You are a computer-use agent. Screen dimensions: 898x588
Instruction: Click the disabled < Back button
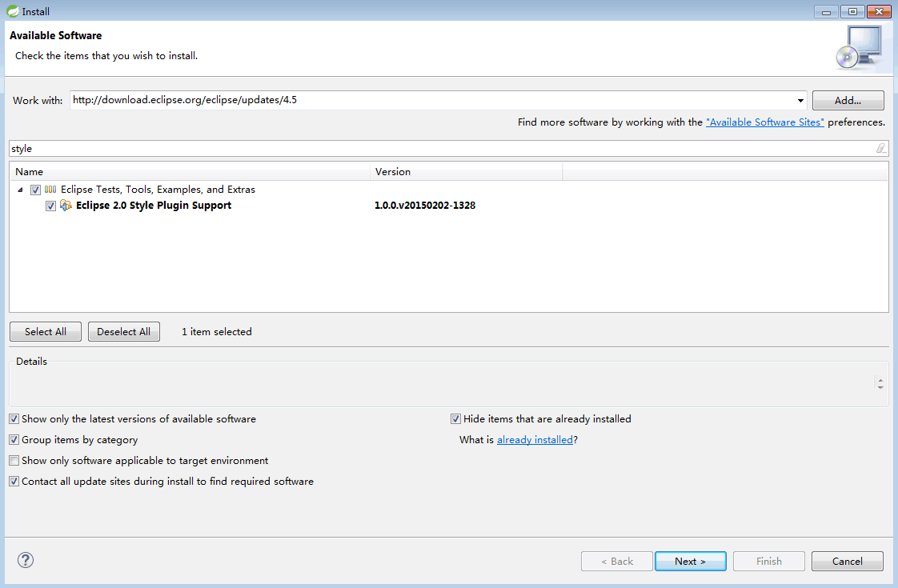617,561
